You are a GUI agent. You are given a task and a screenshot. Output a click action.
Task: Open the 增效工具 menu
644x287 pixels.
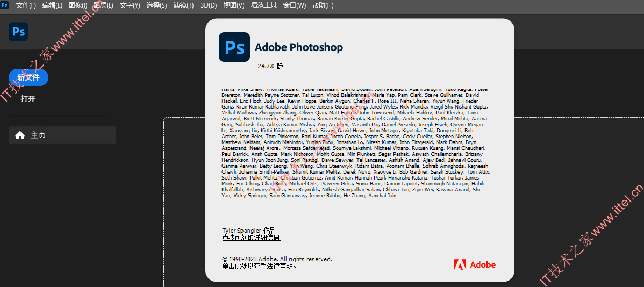tap(264, 5)
